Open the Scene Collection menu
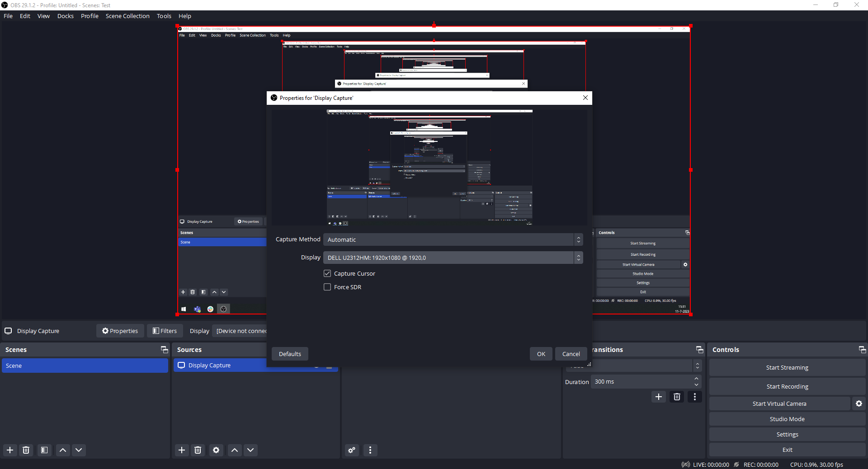This screenshot has height=469, width=868. pos(127,16)
